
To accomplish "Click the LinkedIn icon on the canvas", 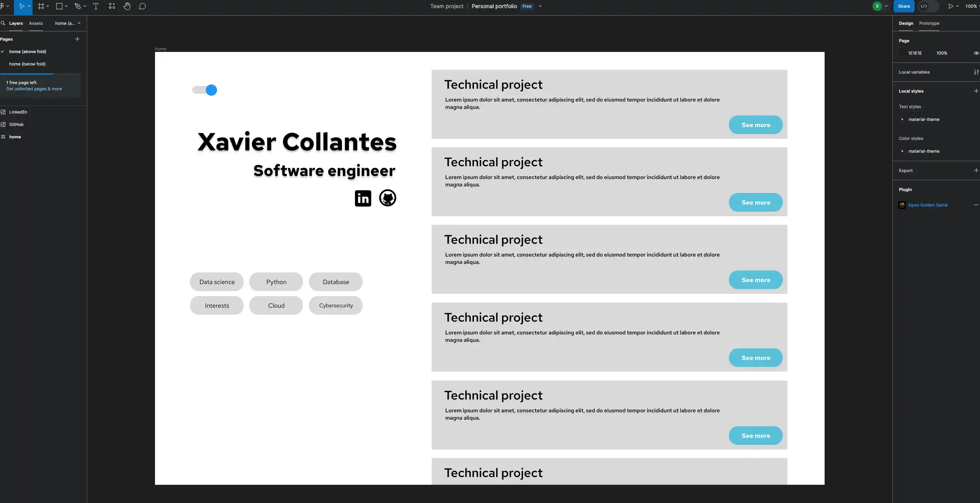I will (x=363, y=198).
